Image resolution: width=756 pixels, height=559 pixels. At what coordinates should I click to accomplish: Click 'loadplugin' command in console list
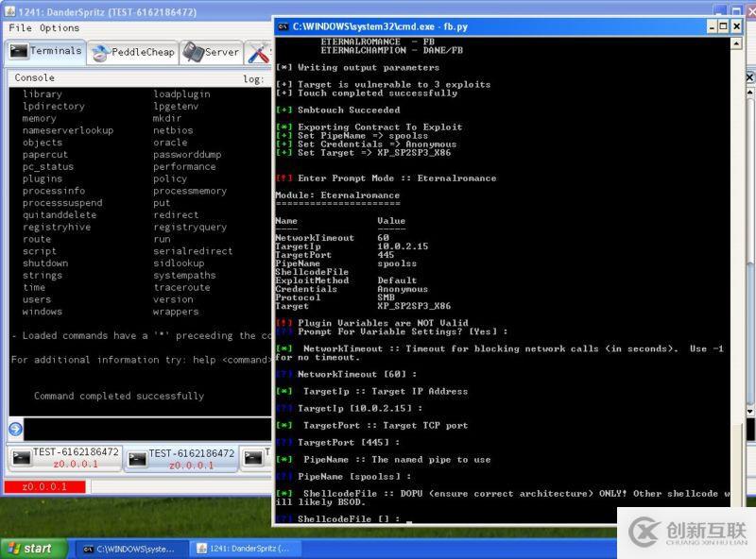[x=181, y=94]
